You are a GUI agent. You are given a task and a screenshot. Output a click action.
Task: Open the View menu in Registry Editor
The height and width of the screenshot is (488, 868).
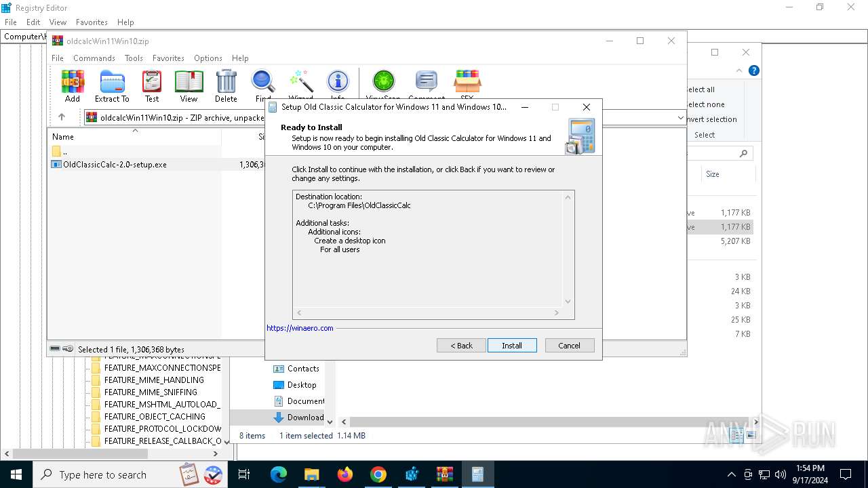coord(58,22)
